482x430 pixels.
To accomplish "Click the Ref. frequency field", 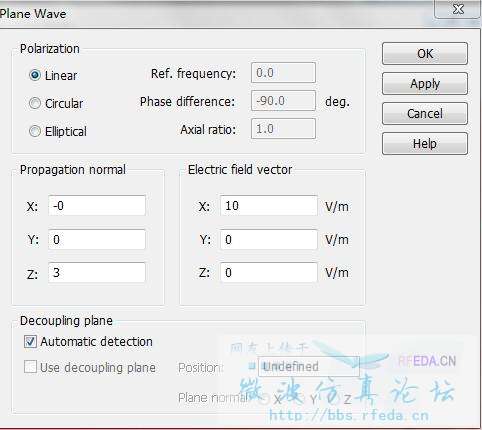I will (283, 73).
